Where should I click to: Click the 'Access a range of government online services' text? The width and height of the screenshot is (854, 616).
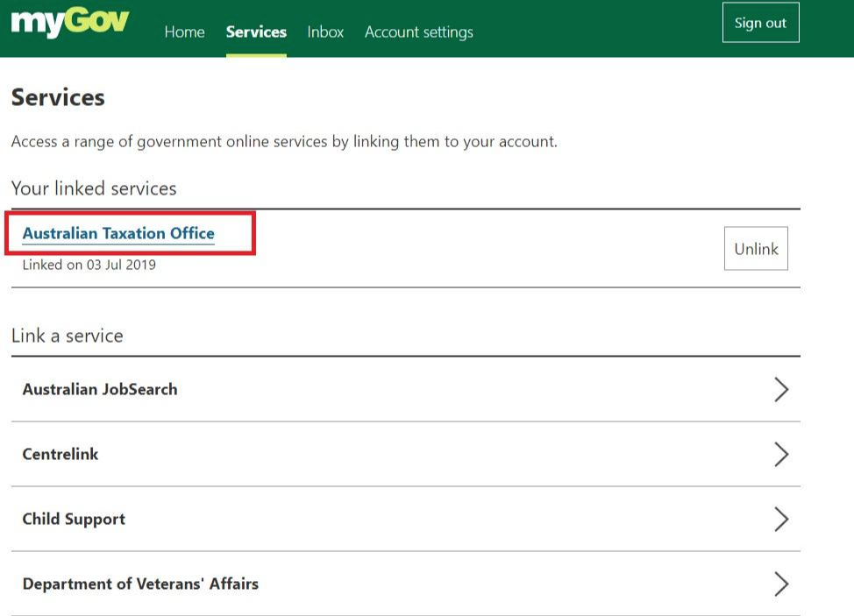[284, 141]
